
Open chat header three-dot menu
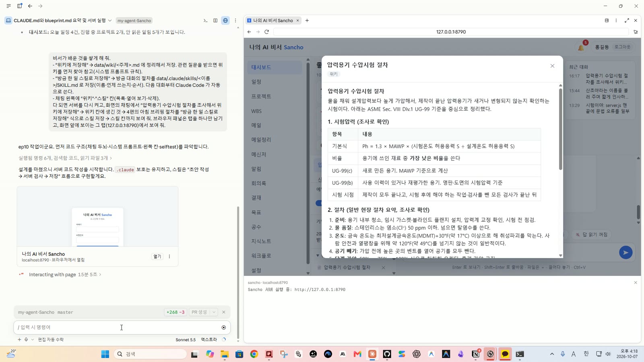pos(235,21)
